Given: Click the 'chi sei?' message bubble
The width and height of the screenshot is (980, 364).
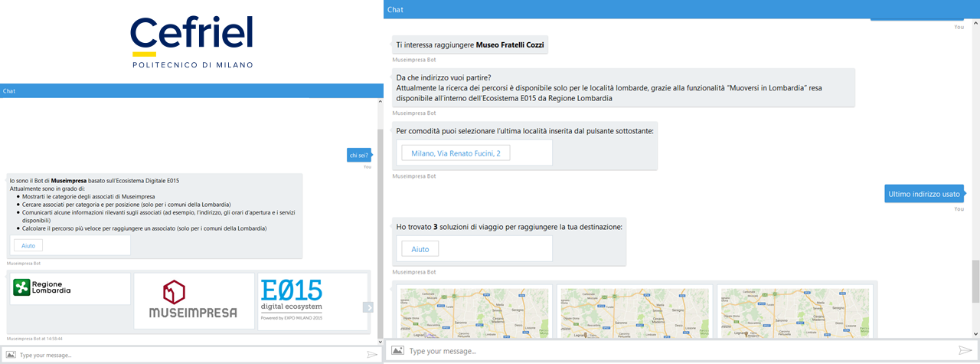Looking at the screenshot, I should pos(358,155).
